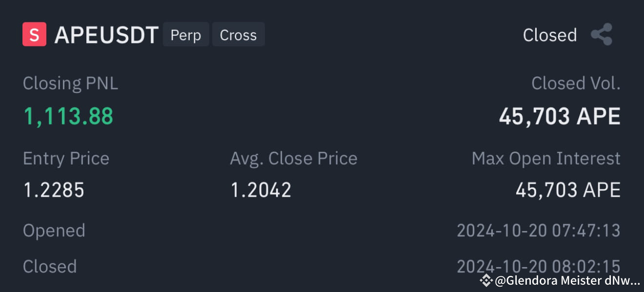
Task: Click the short indicator beside APEUSDT
Action: (x=33, y=34)
